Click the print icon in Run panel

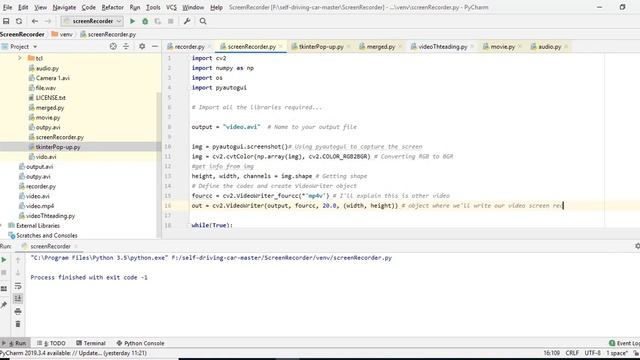(18, 311)
